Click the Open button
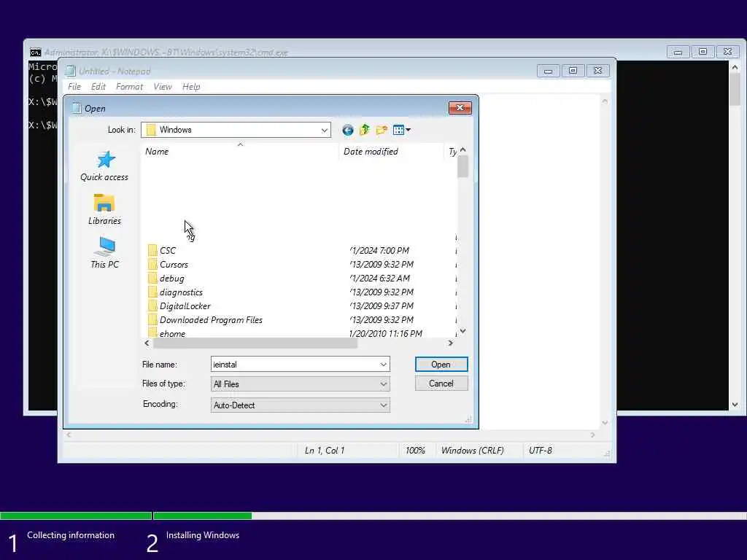747x560 pixels. (441, 365)
